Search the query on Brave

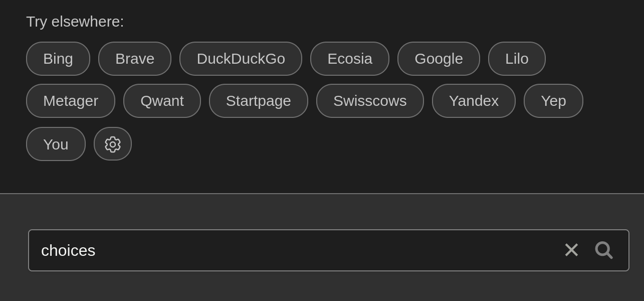(x=134, y=58)
